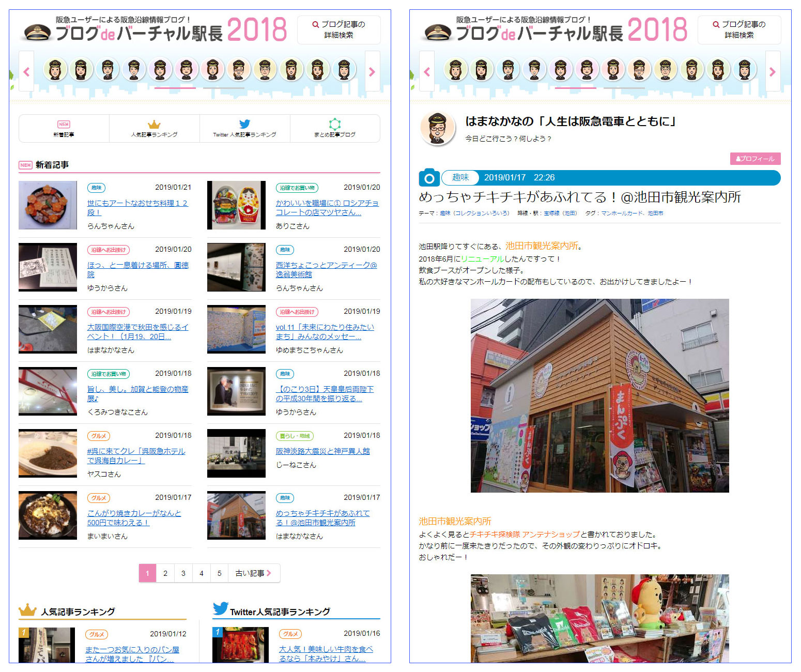The image size is (801, 672).
Task: Click the matryoshka thumbnail of the ロシアチョコレート article
Action: click(236, 205)
